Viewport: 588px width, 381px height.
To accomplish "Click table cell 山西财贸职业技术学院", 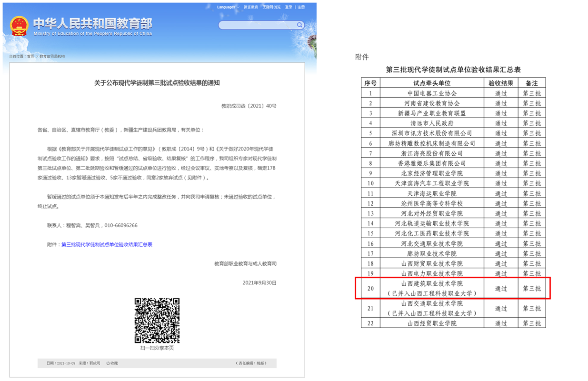I will (x=432, y=263).
